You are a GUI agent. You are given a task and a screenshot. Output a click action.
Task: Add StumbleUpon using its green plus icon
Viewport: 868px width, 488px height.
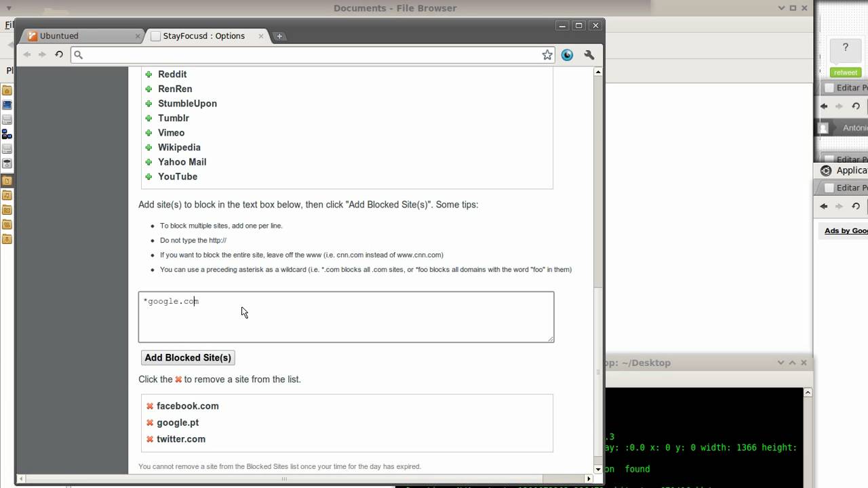click(149, 104)
